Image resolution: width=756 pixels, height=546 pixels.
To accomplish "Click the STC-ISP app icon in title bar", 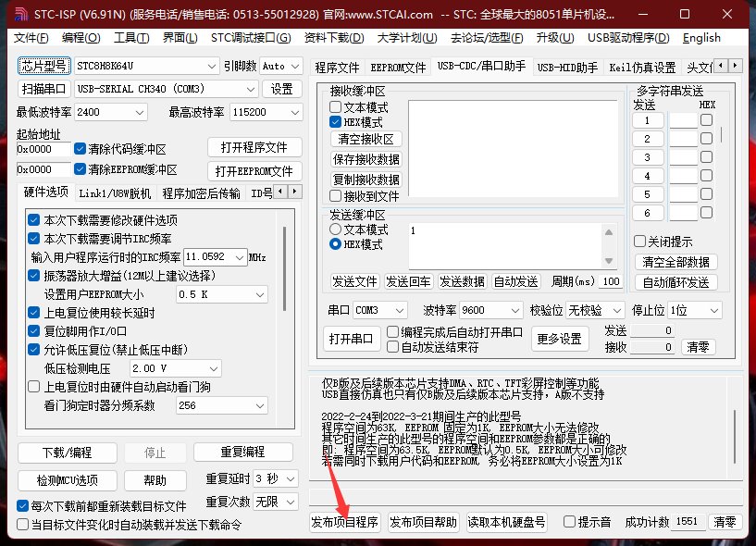I will [16, 14].
